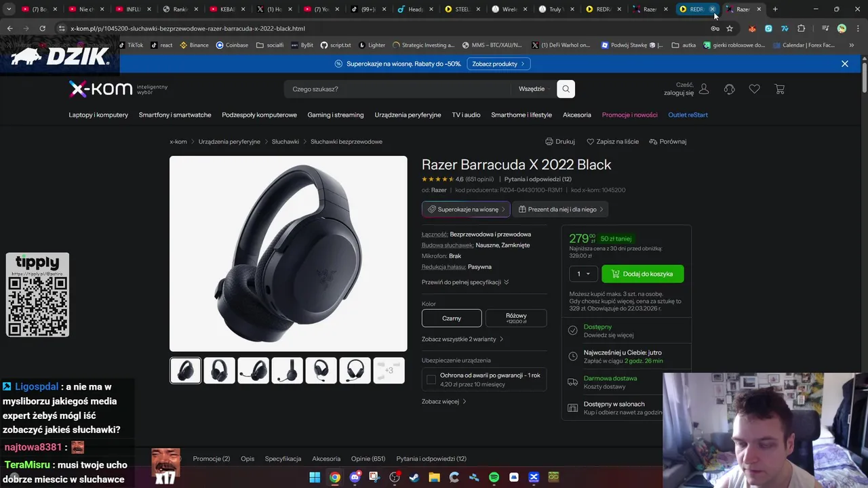Open File Explorer from the taskbar
This screenshot has height=488, width=868.
coord(434,477)
